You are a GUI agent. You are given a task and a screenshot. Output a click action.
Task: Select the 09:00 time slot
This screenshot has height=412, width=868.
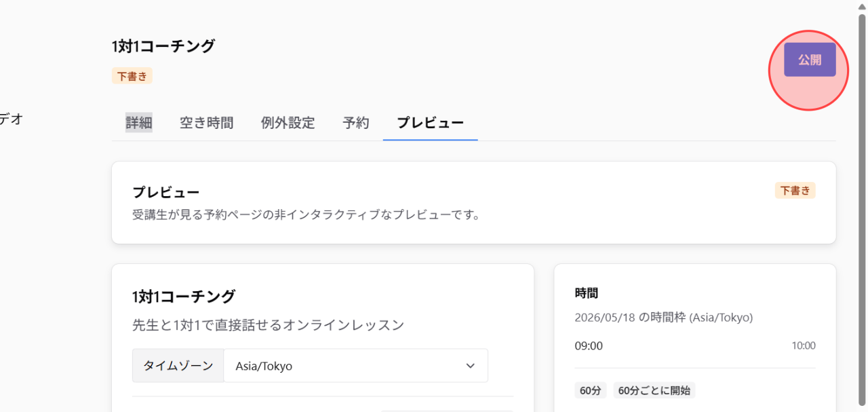click(589, 346)
